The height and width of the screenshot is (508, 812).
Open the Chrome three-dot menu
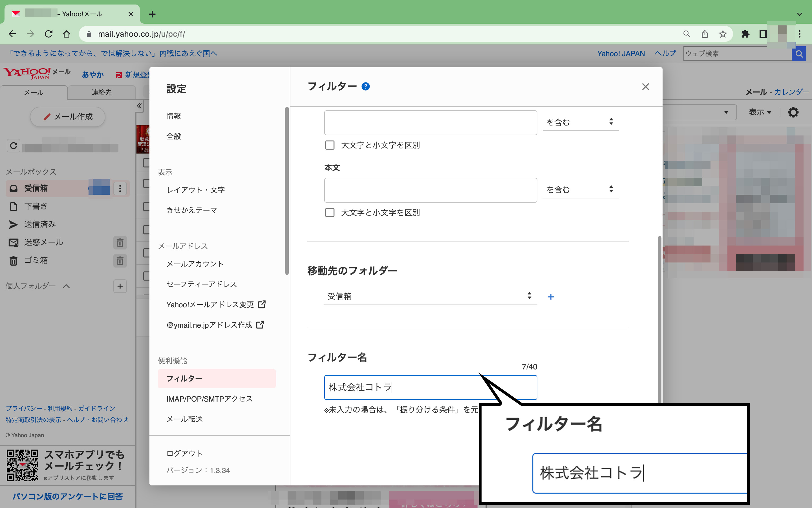800,34
